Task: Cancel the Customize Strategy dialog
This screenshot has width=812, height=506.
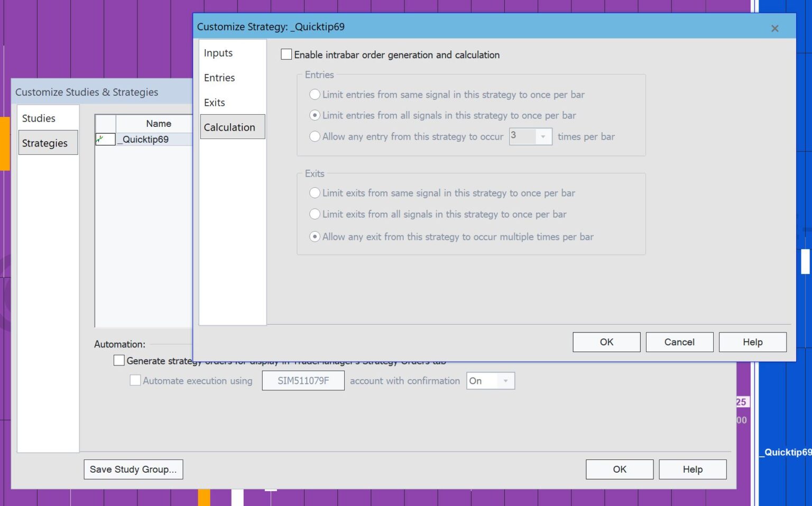Action: point(679,342)
